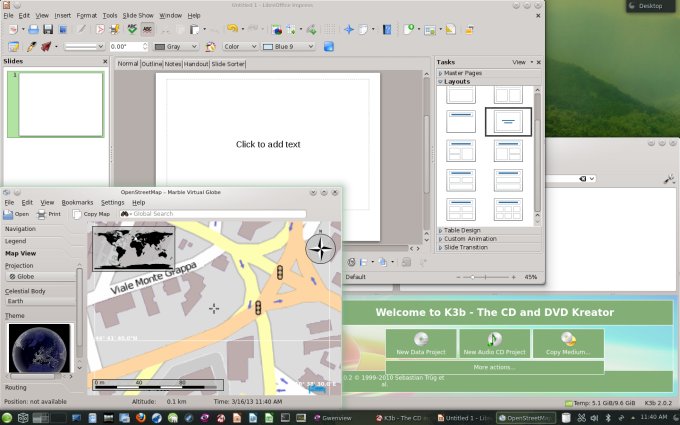Click the Print icon in Marble
The image size is (680, 425).
tap(41, 214)
